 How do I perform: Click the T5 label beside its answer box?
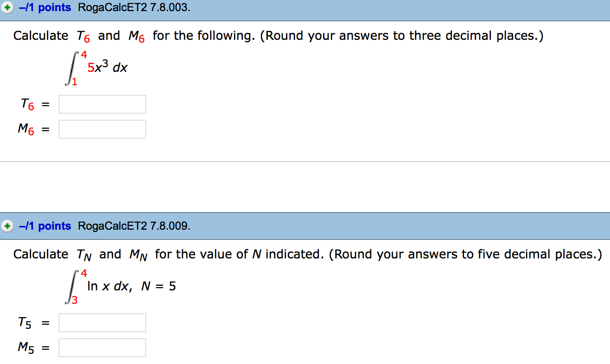25,322
